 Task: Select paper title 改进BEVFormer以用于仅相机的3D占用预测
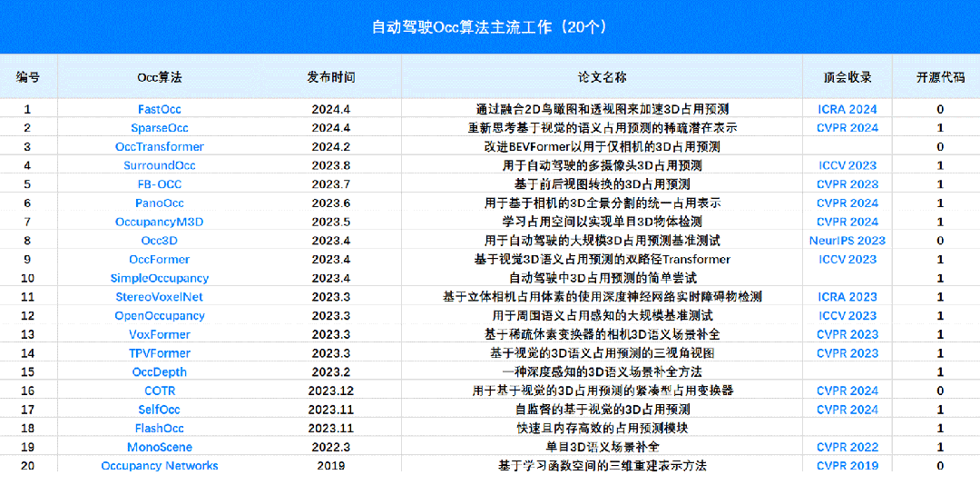(603, 147)
